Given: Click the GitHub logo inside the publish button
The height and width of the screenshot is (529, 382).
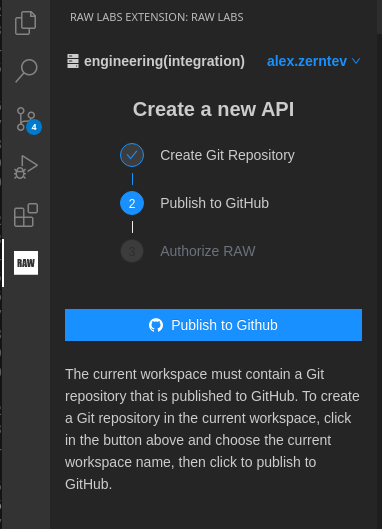Looking at the screenshot, I should point(156,325).
